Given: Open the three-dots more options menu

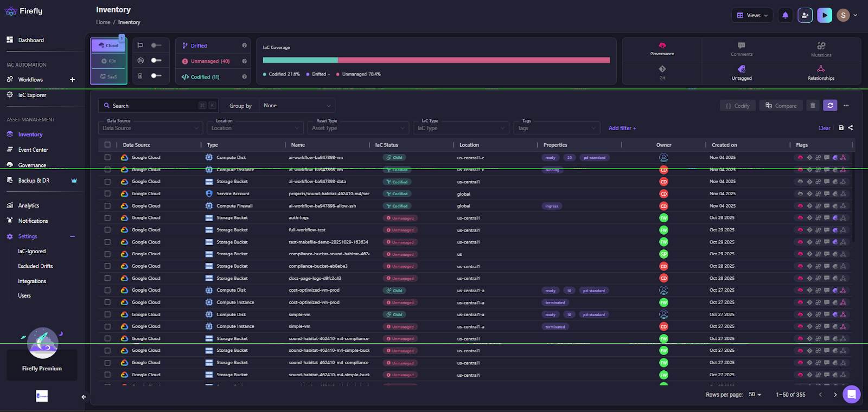Looking at the screenshot, I should [x=846, y=106].
